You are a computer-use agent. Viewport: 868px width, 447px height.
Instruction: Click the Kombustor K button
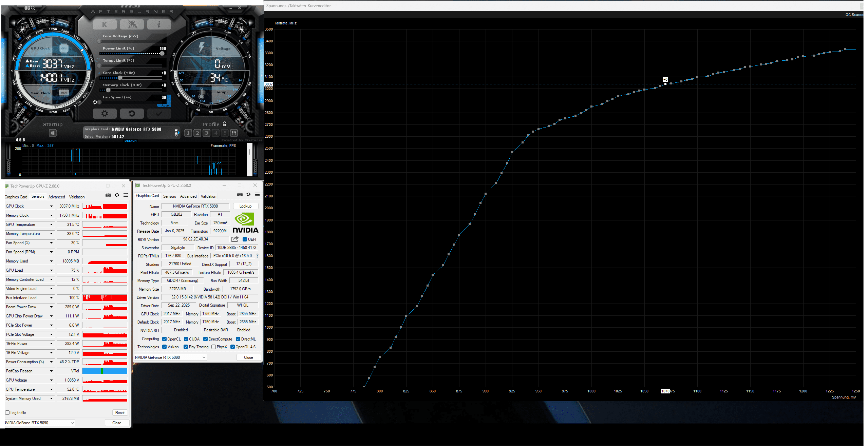(x=105, y=24)
